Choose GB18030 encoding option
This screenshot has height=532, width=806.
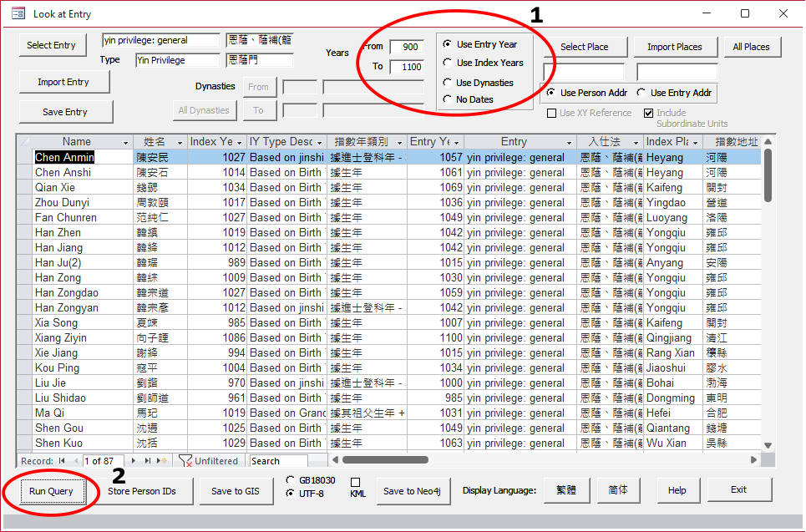click(x=290, y=480)
